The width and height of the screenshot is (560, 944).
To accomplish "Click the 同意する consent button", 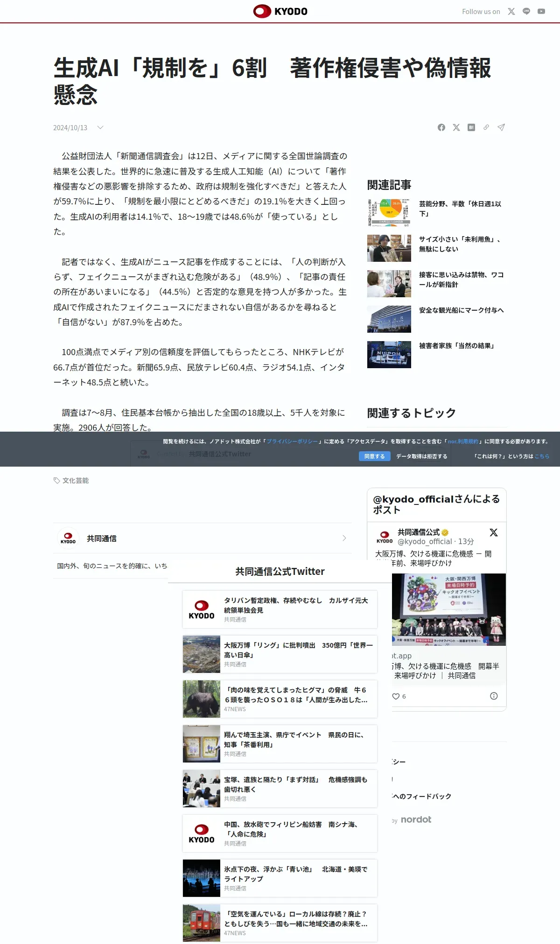I will (x=375, y=456).
